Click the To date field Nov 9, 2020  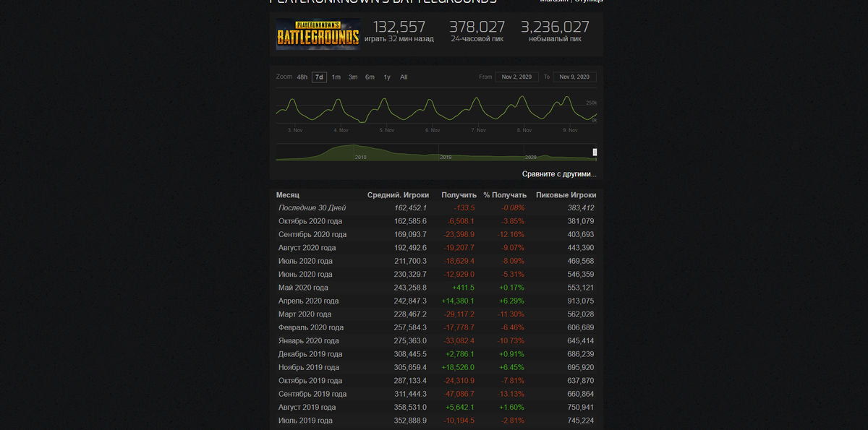pos(575,77)
